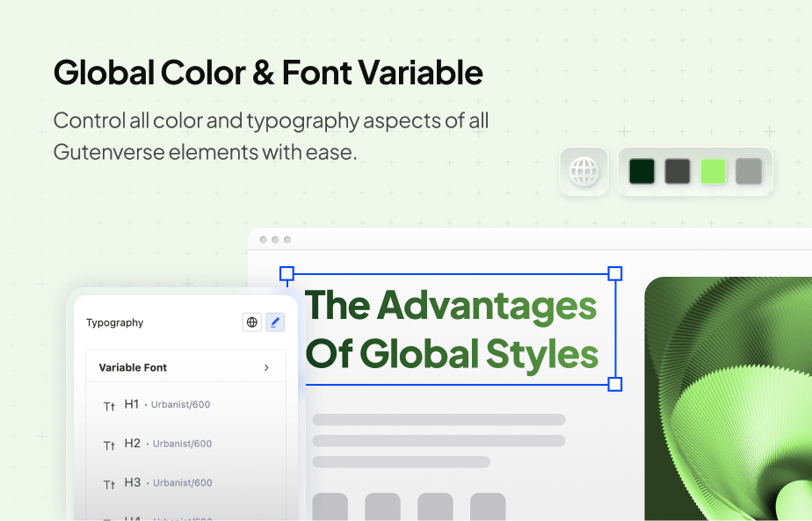Click the globe icon in Typography panel
Screen dimensions: 812x521
pyautogui.click(x=251, y=322)
